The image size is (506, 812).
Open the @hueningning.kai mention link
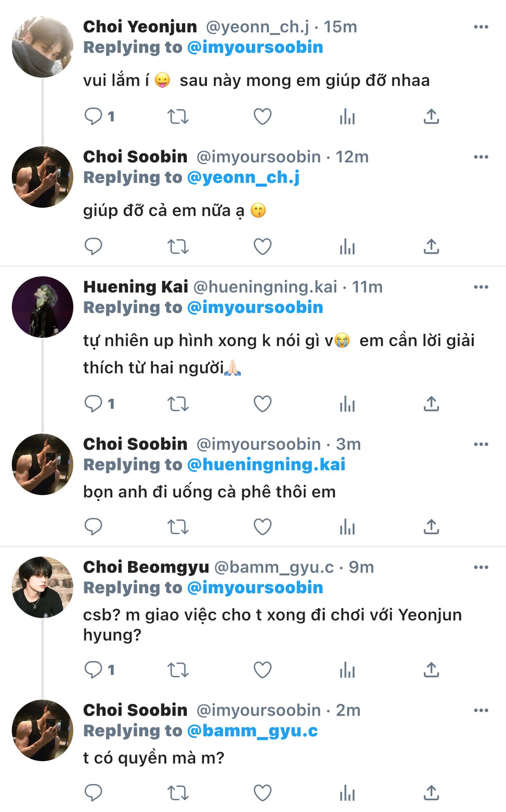point(266,465)
